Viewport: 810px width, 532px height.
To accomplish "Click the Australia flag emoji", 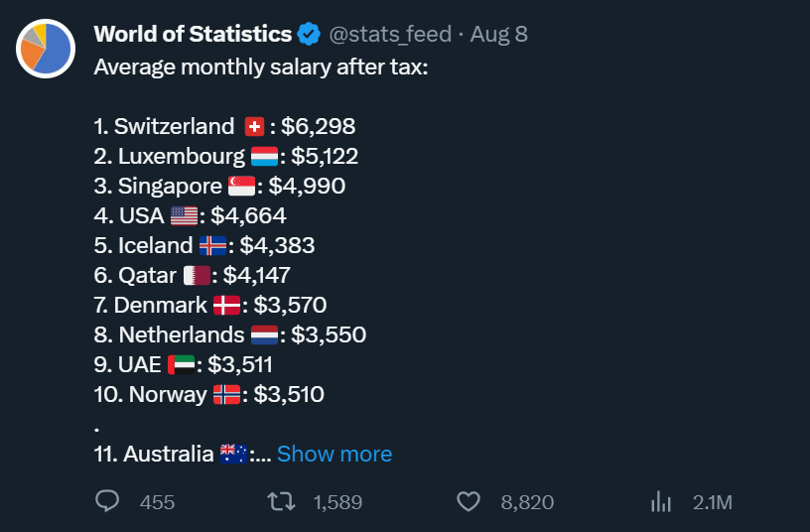I will click(233, 454).
